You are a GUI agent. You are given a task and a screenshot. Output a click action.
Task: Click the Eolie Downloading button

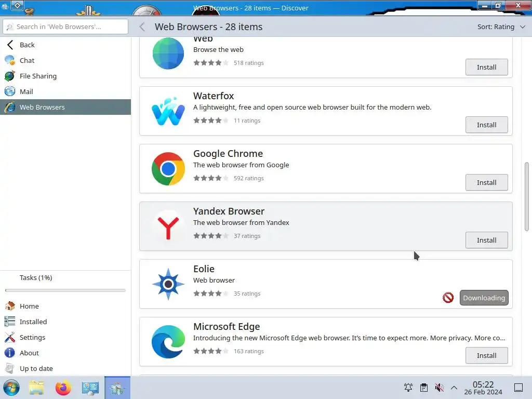(x=484, y=298)
